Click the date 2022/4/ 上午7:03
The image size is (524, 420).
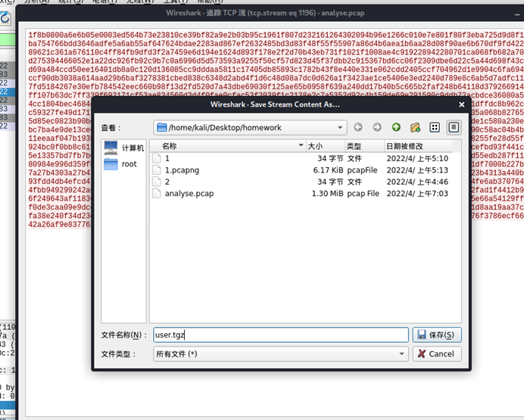tap(417, 194)
